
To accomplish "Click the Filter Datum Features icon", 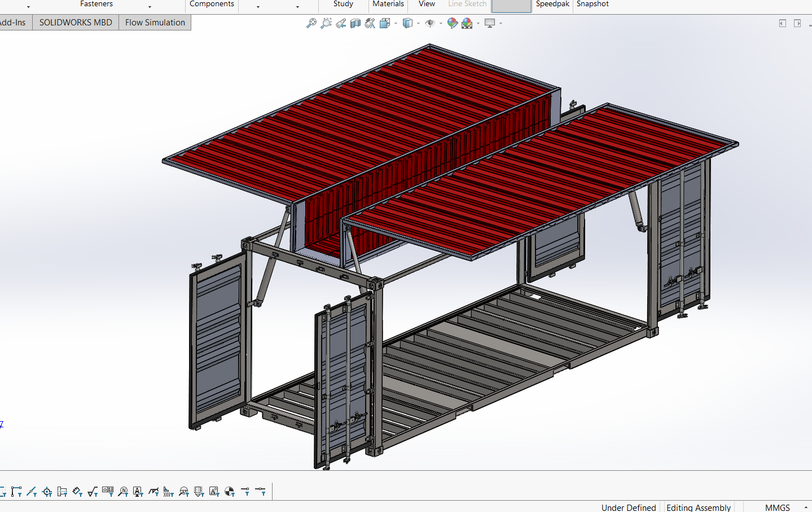I will pos(138,492).
